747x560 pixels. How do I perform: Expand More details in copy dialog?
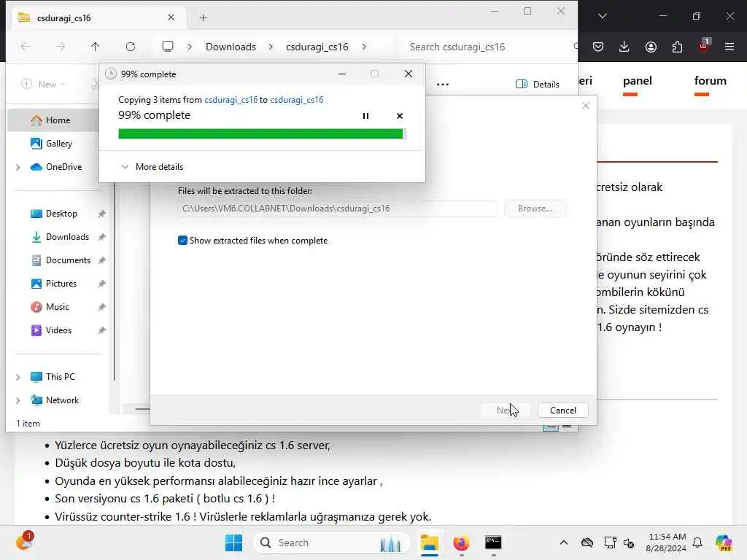(152, 167)
